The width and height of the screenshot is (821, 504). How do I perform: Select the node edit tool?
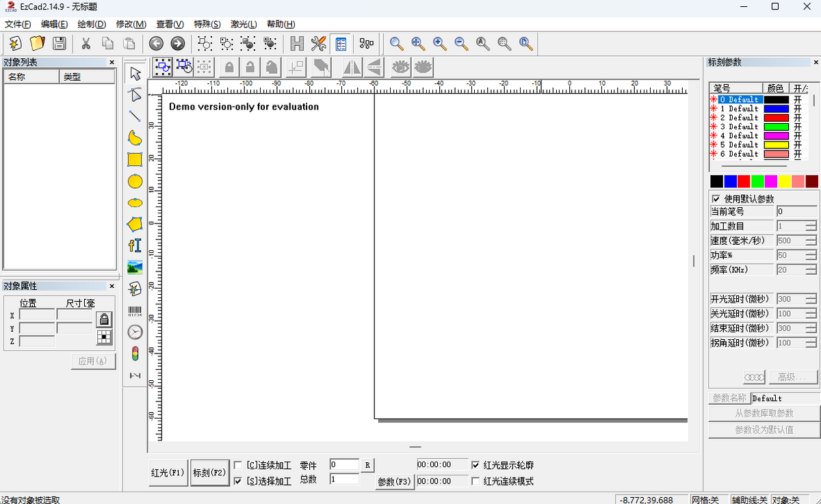point(135,94)
